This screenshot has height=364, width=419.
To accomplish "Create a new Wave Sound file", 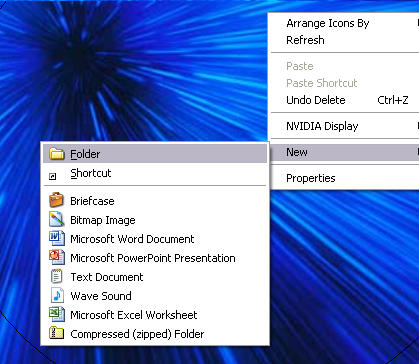I will (x=155, y=296).
